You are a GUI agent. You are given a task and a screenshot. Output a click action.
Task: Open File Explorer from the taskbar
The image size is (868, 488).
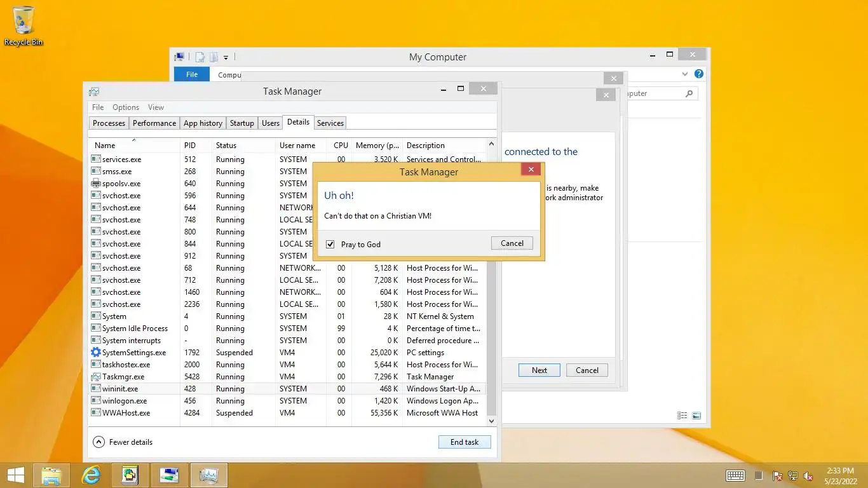click(x=51, y=475)
